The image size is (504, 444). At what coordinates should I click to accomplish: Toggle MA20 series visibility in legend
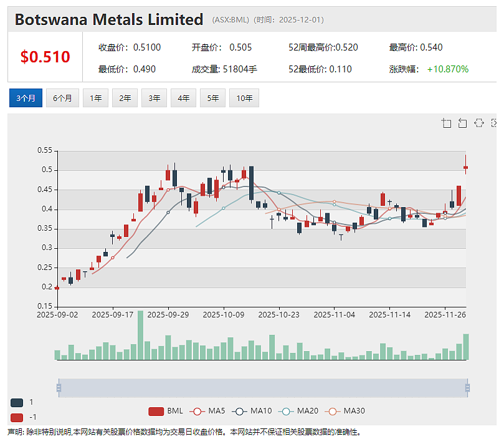298,411
